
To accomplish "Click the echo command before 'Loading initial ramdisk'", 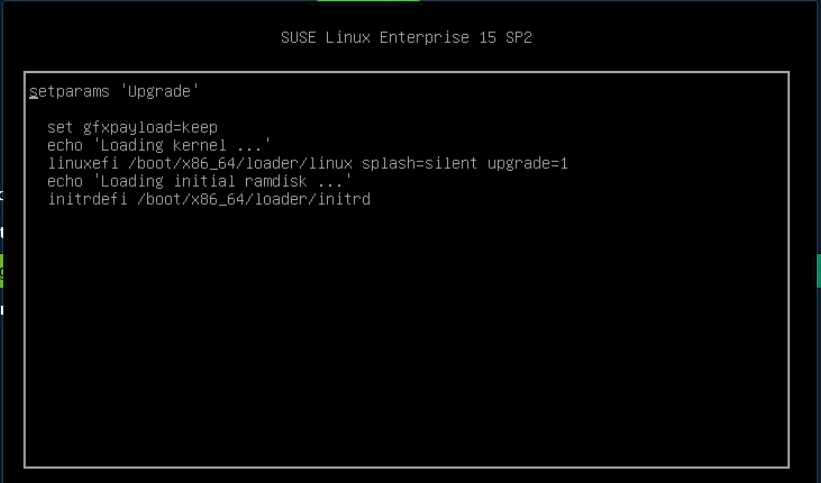I will [x=65, y=181].
